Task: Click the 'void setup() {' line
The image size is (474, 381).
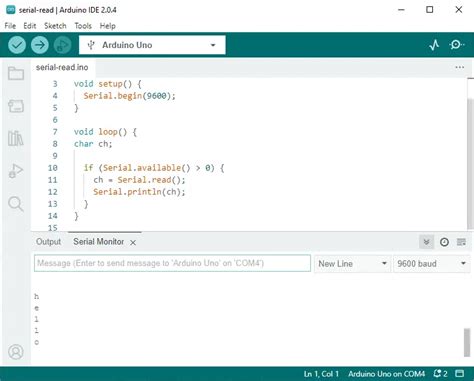Action: 108,84
